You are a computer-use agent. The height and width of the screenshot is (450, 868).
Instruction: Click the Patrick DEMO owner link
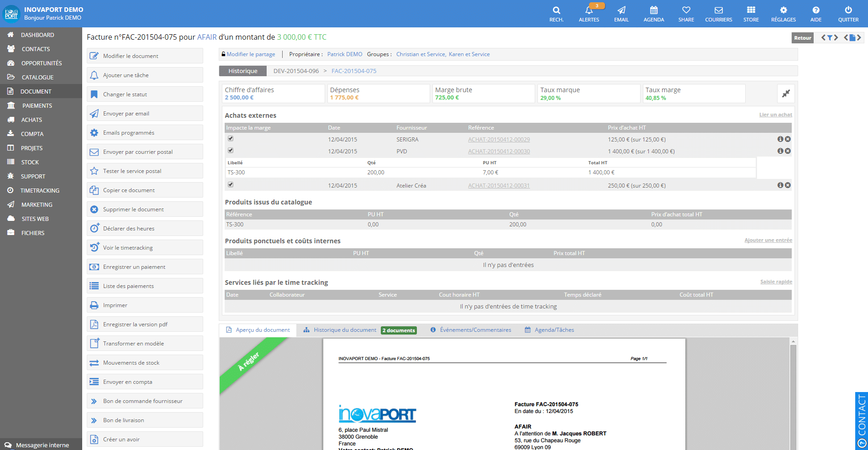pos(345,54)
